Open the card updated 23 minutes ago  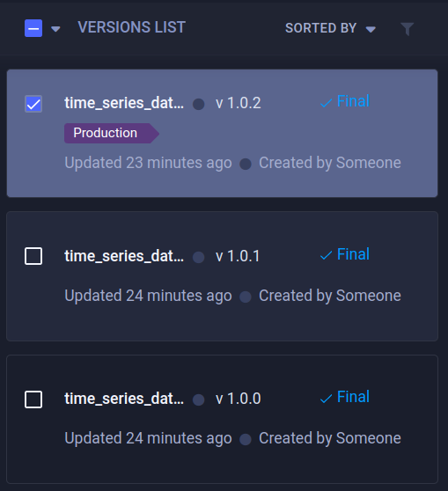pos(222,134)
